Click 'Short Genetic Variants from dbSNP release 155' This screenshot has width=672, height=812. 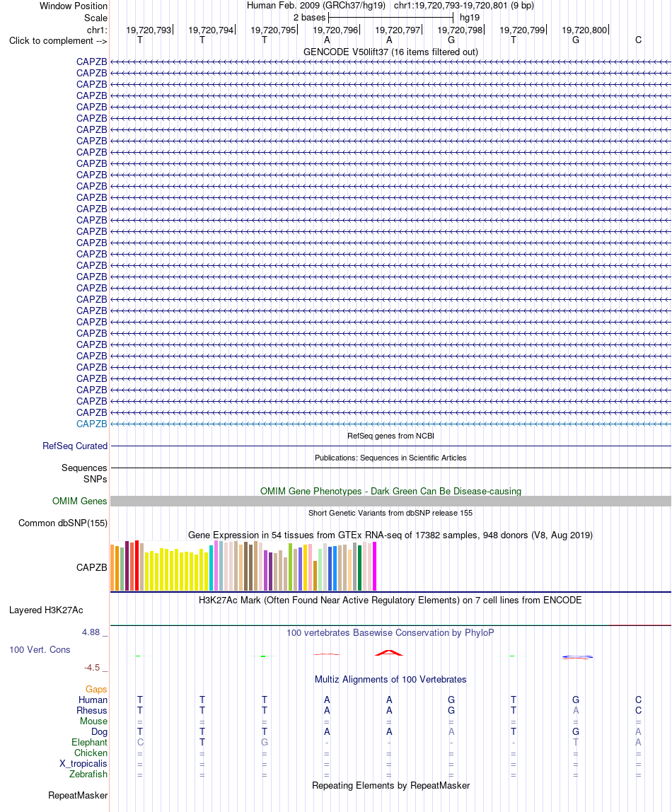[x=390, y=513]
